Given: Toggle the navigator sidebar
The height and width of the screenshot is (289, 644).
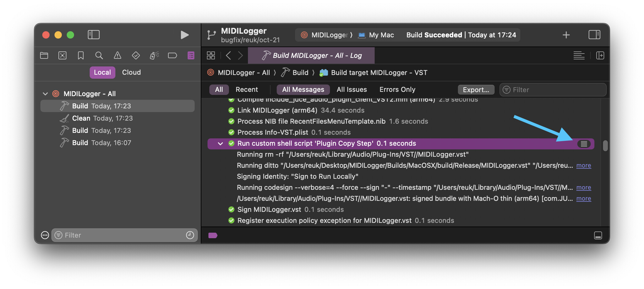Looking at the screenshot, I should coord(94,35).
